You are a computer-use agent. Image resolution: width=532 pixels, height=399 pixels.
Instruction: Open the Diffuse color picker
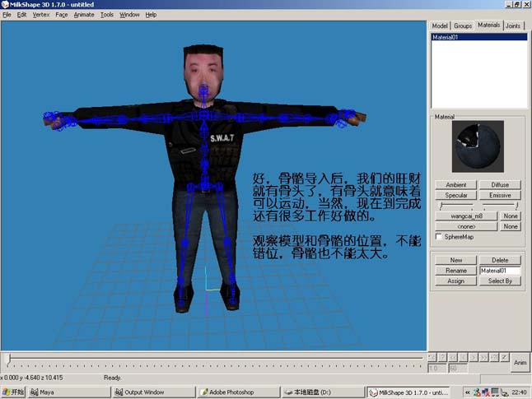(500, 185)
